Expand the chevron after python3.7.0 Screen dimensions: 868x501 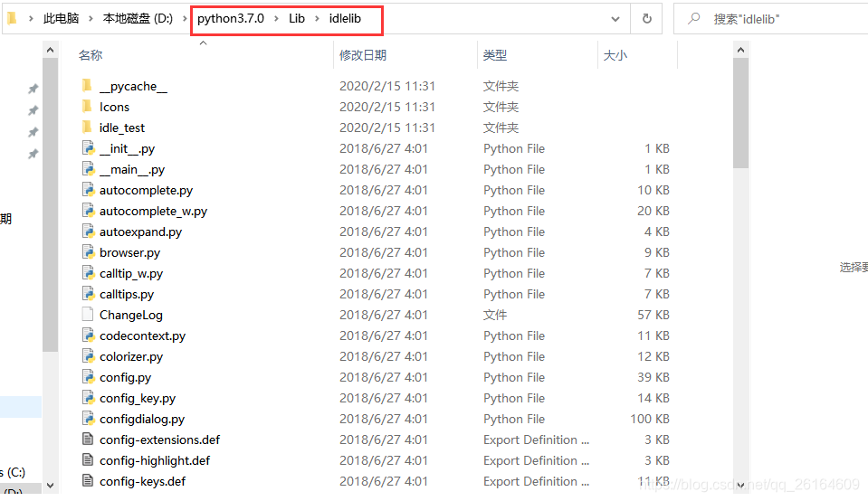coord(276,19)
